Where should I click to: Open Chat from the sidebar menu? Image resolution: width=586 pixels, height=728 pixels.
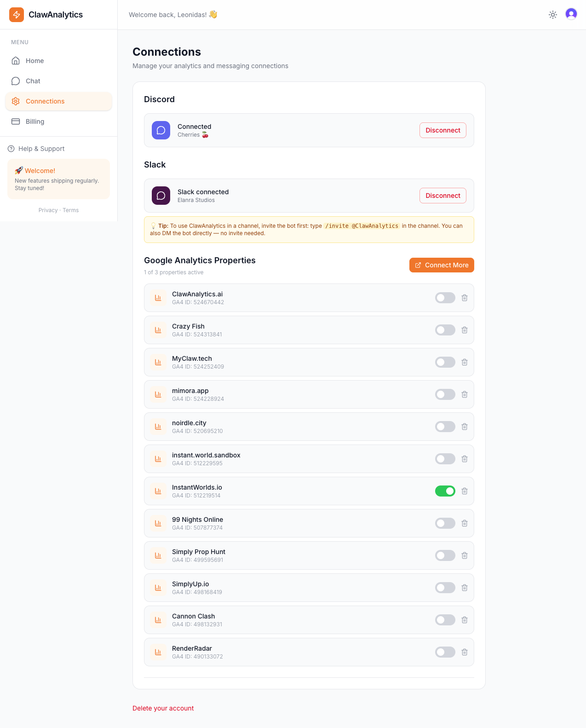[x=33, y=81]
